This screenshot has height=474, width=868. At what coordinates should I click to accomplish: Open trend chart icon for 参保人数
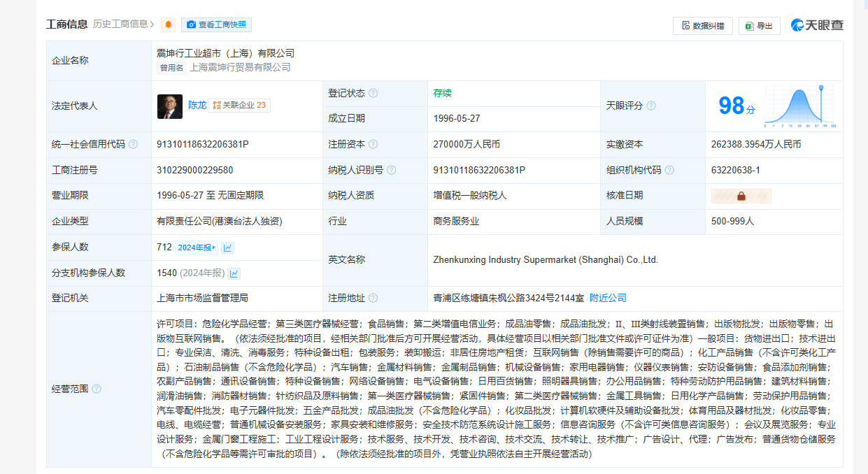point(228,247)
